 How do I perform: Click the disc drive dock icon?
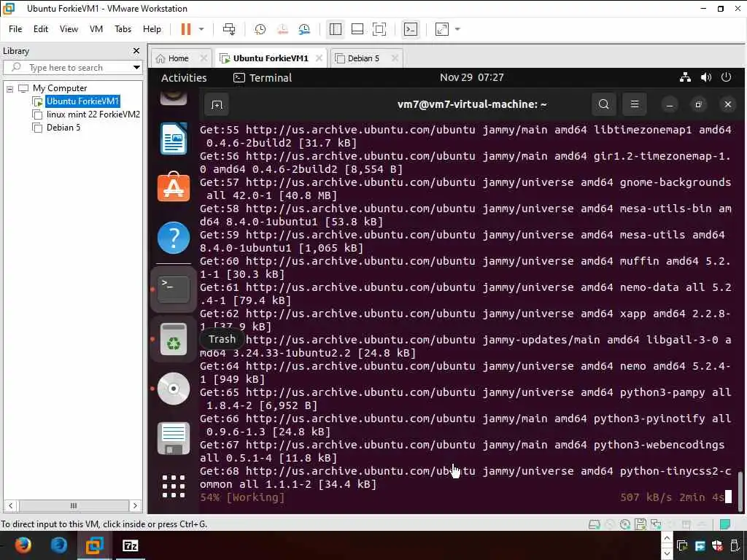point(174,389)
